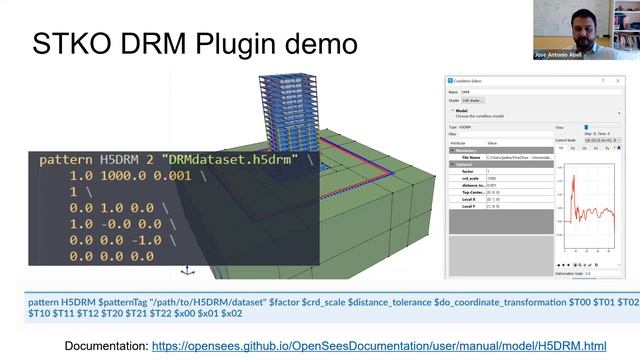Click the plot Forward view icon
Image resolution: width=640 pixels, height=360 pixels.
568,265
